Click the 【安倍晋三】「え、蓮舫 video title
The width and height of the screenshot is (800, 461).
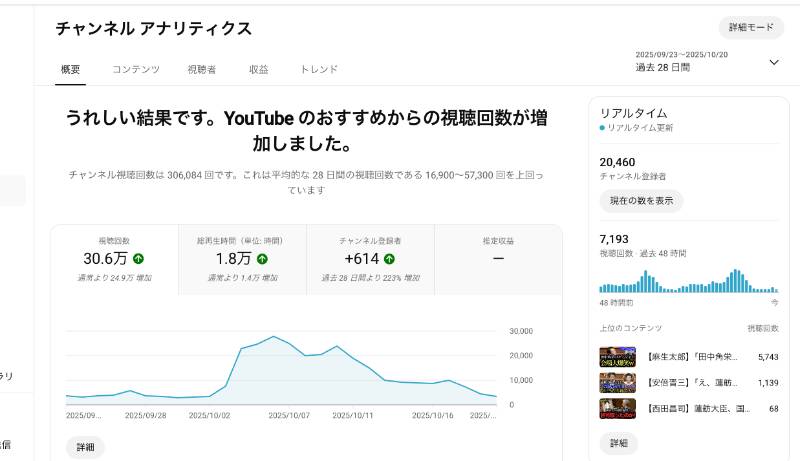click(x=692, y=382)
